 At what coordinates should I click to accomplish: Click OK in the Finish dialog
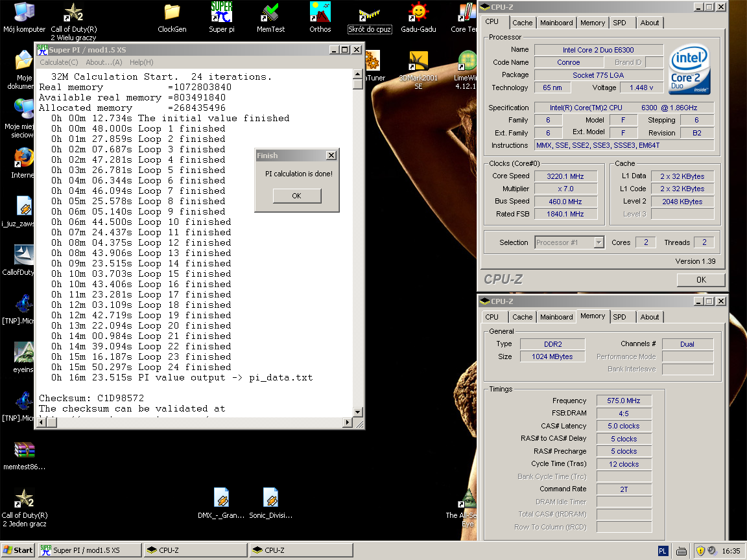point(296,196)
